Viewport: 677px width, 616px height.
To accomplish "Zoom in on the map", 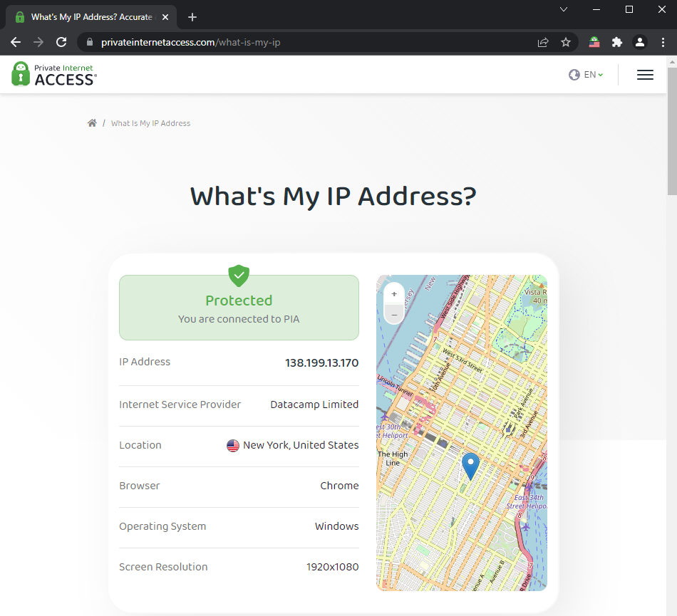I will pos(394,293).
